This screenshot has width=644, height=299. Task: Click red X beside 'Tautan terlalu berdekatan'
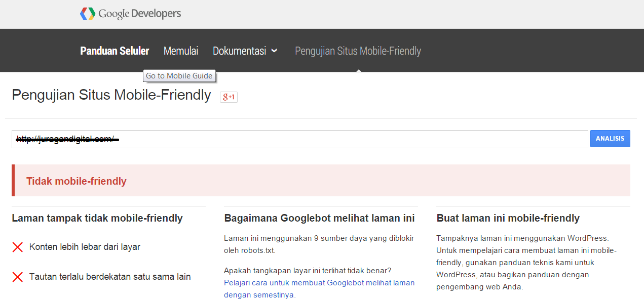click(x=18, y=277)
